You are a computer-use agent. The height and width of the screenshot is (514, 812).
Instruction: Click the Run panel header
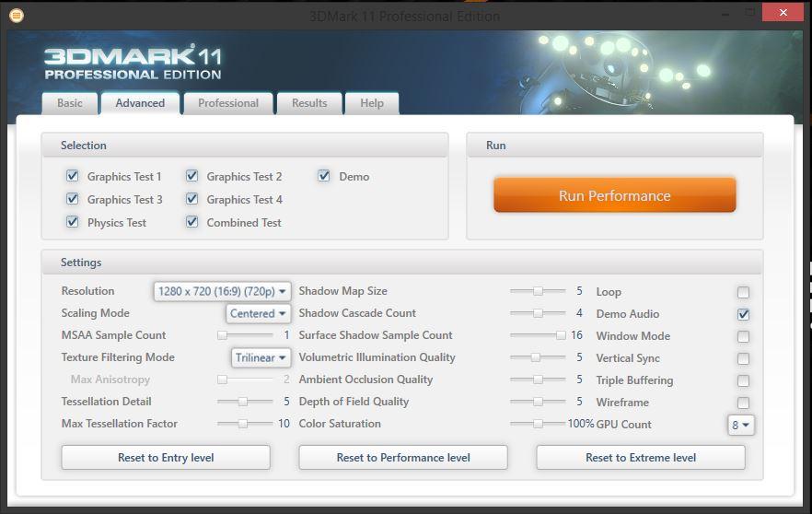coord(615,146)
